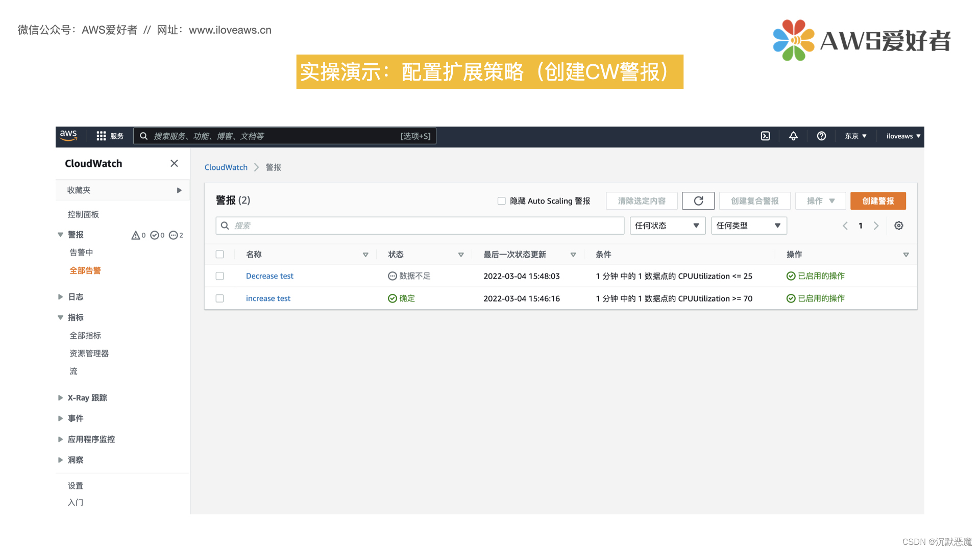This screenshot has height=551, width=980.
Task: Toggle 隐藏 Auto Scaling 警报 checkbox
Action: click(x=502, y=201)
